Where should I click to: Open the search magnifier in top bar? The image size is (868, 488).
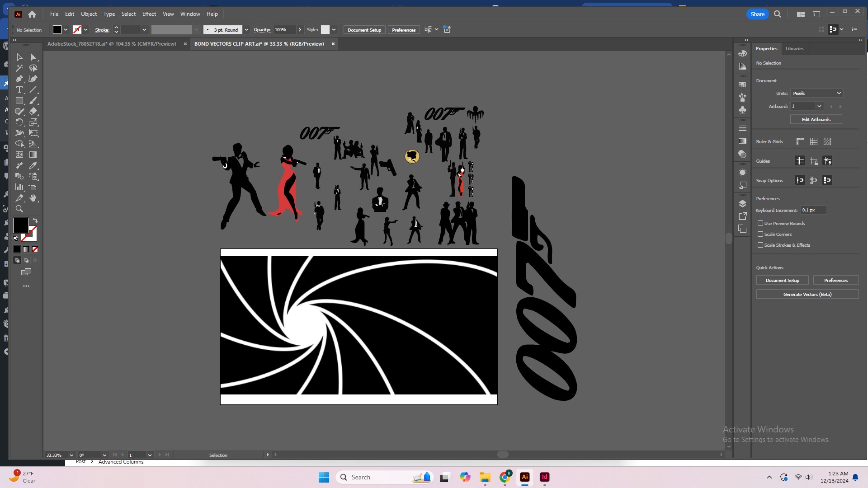(778, 14)
